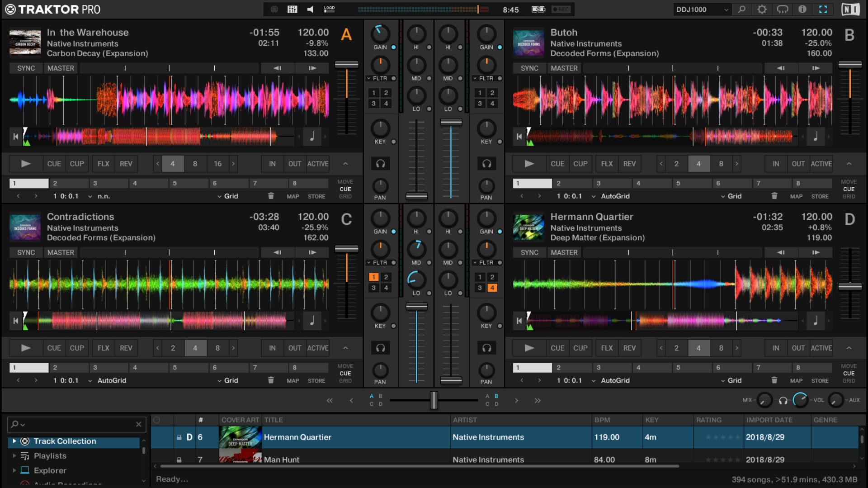Click the Native Instruments NI logo
Screen dimensions: 868x488
[x=850, y=9]
